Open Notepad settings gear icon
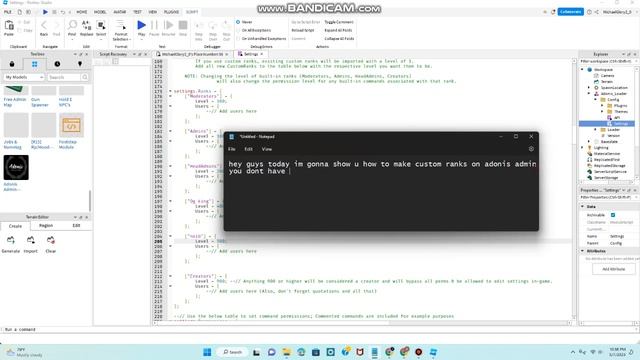Screen dimensions: 640x360 [531, 149]
